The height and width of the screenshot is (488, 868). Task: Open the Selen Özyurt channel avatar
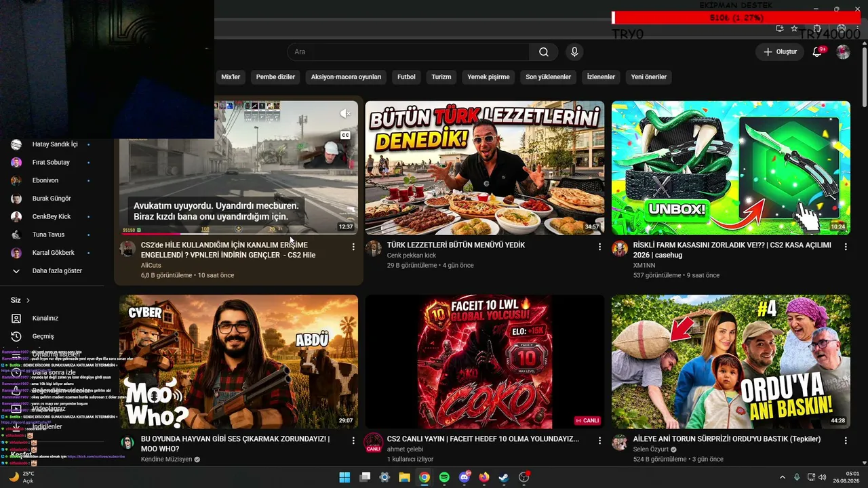[x=620, y=443]
